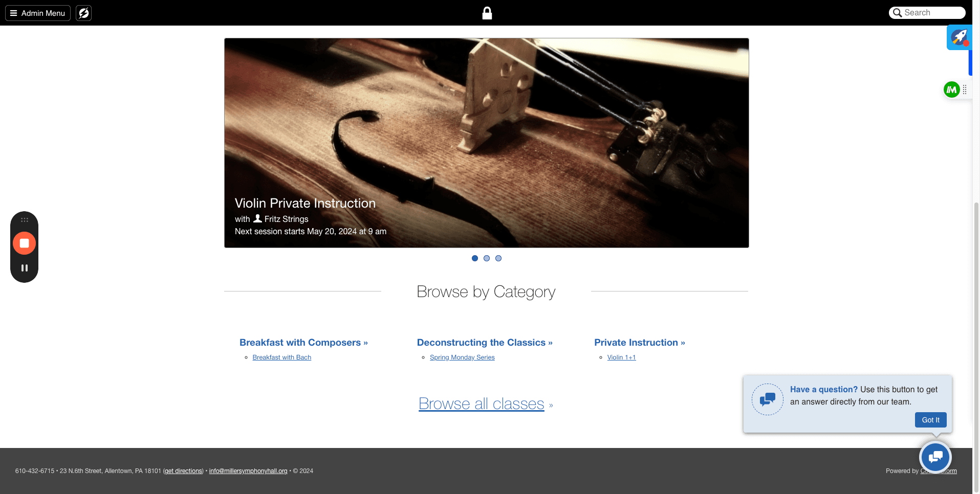This screenshot has width=980, height=494.
Task: Click the Search field
Action: 927,13
